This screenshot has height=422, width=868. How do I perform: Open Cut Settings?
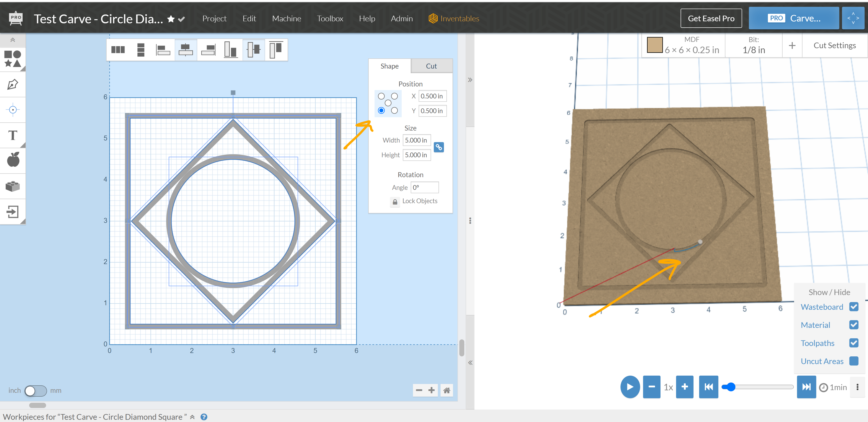click(x=834, y=45)
